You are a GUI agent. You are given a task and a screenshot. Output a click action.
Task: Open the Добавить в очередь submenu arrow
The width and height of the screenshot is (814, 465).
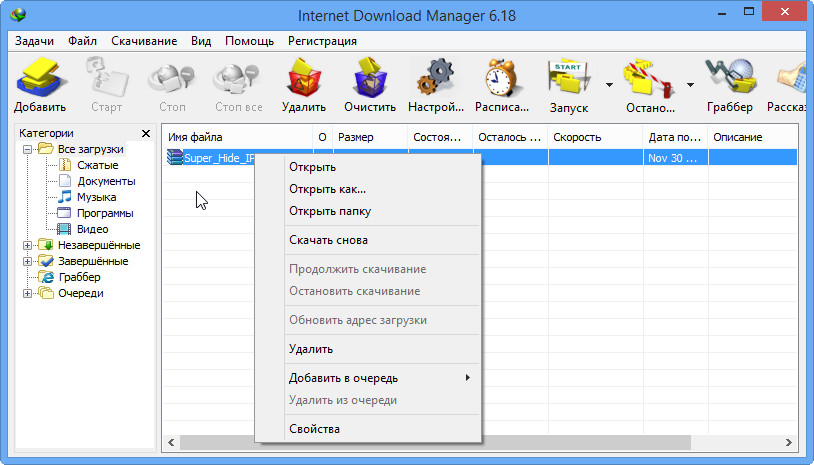[468, 377]
